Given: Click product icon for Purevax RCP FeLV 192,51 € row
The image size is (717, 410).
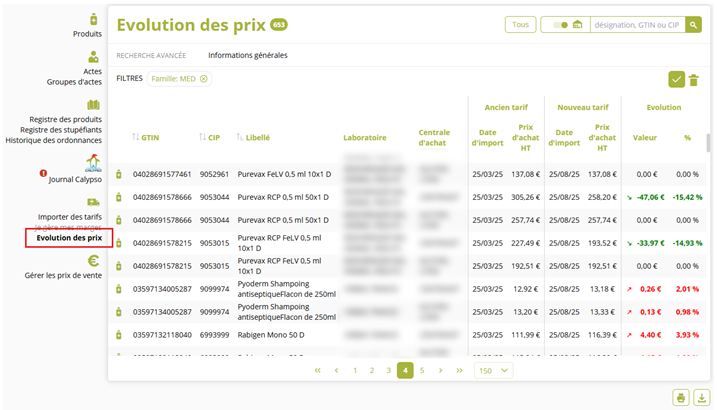Looking at the screenshot, I should point(119,266).
